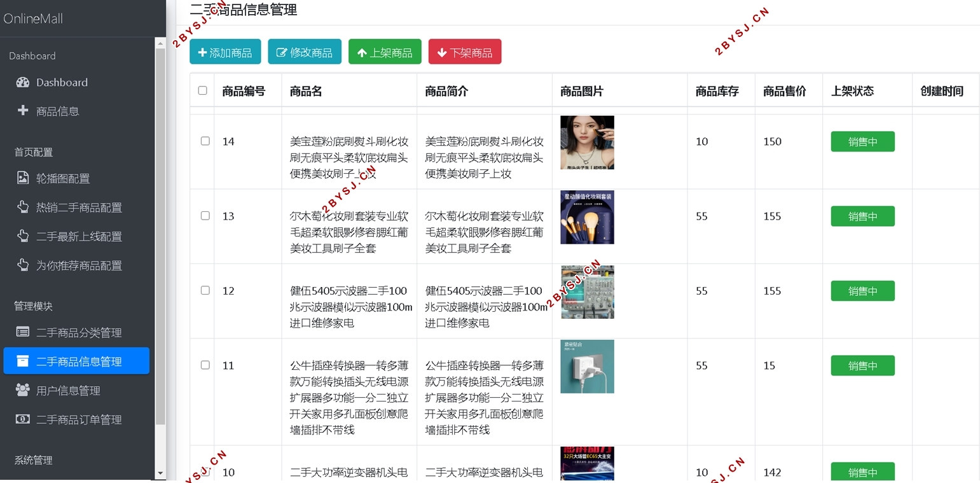The height and width of the screenshot is (483, 980).
Task: Click the archive icon for 二手商品信息管理
Action: (23, 361)
